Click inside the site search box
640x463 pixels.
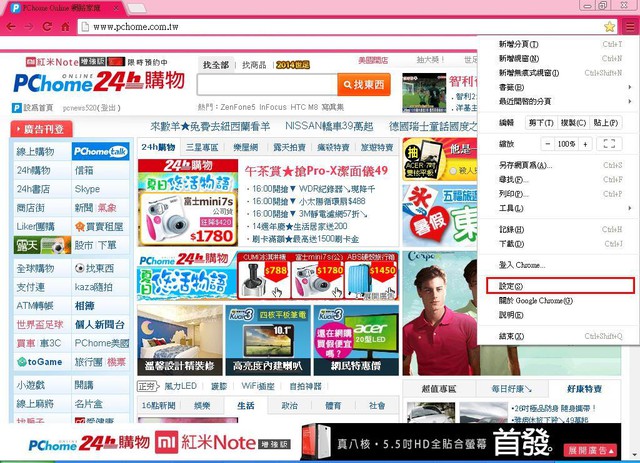point(267,85)
